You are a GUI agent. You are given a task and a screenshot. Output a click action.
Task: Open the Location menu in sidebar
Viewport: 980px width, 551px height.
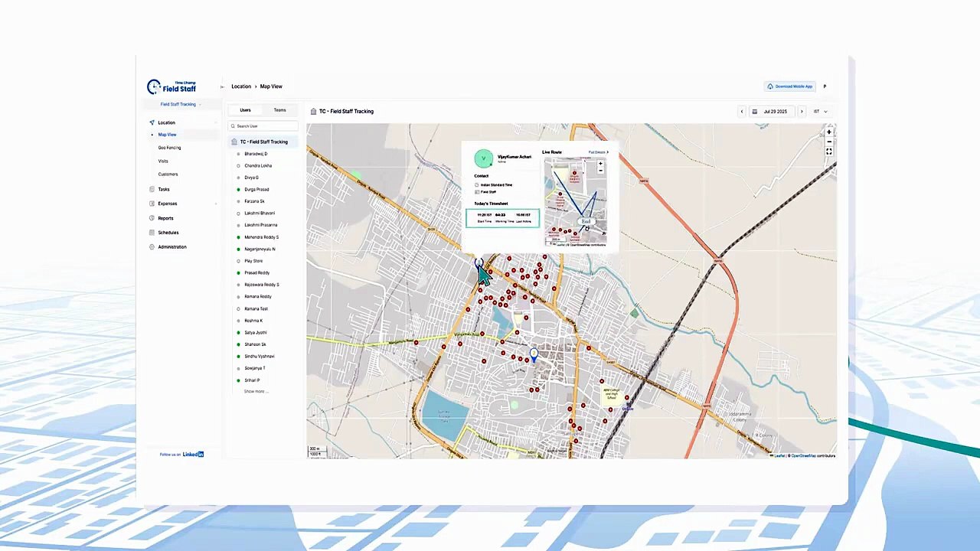tap(166, 122)
